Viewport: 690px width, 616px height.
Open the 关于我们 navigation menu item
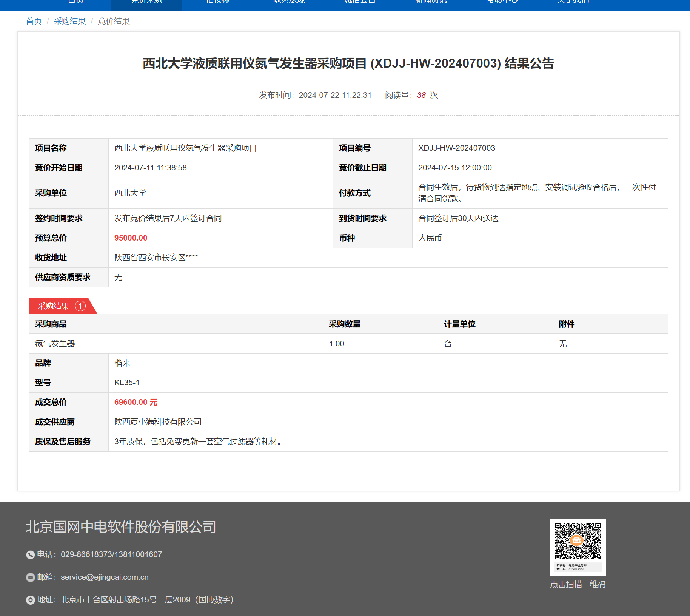573,2
